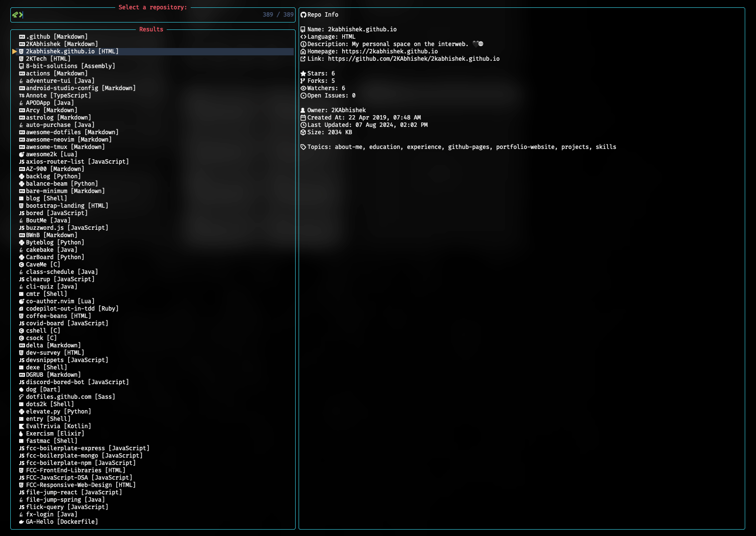Click the star icon beside Stars count
The width and height of the screenshot is (756, 536).
303,73
